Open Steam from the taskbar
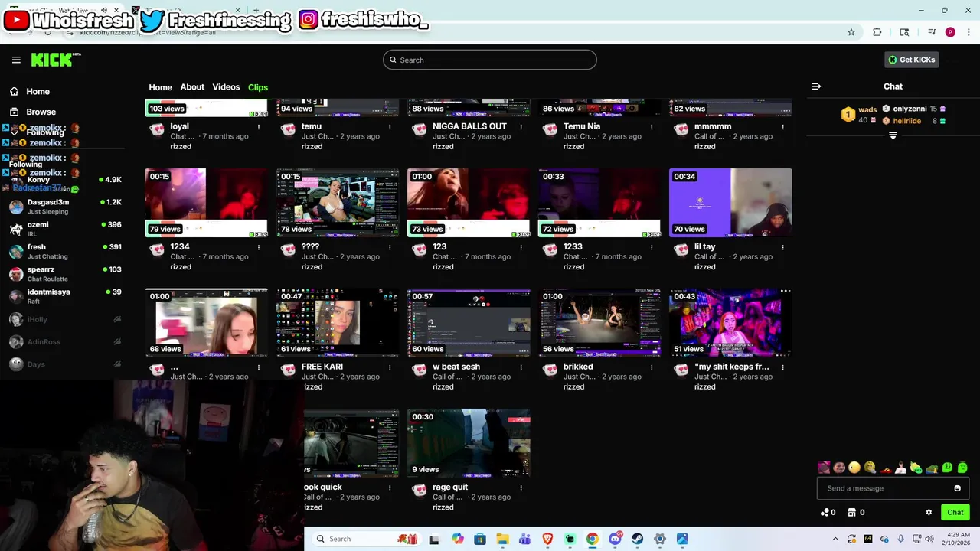 click(637, 539)
